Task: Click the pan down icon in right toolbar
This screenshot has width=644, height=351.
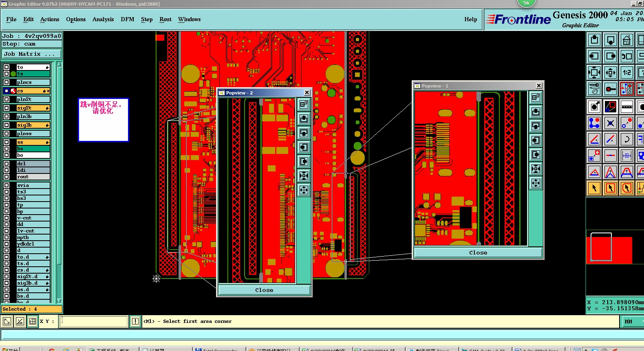Action: (611, 40)
